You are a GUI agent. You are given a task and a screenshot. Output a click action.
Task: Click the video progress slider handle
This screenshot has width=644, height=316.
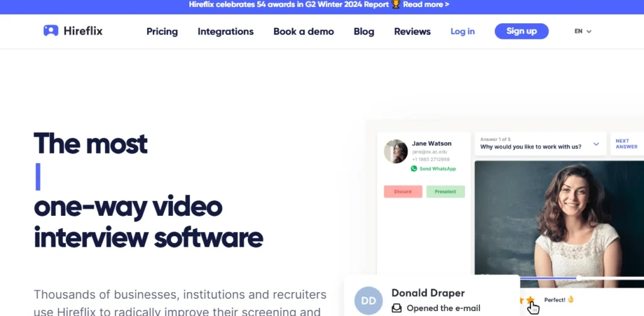(579, 278)
